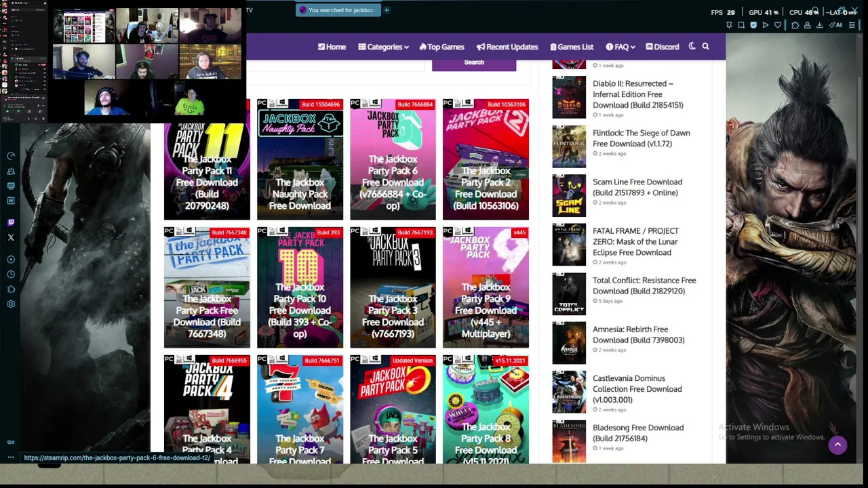Open the Games List menu item
The image size is (868, 488).
[x=572, y=47]
